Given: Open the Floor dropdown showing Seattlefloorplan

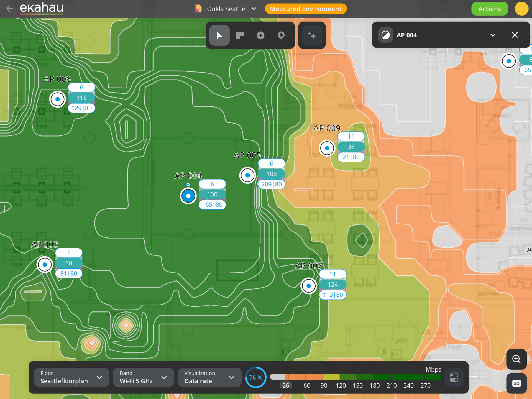Looking at the screenshot, I should point(71,377).
